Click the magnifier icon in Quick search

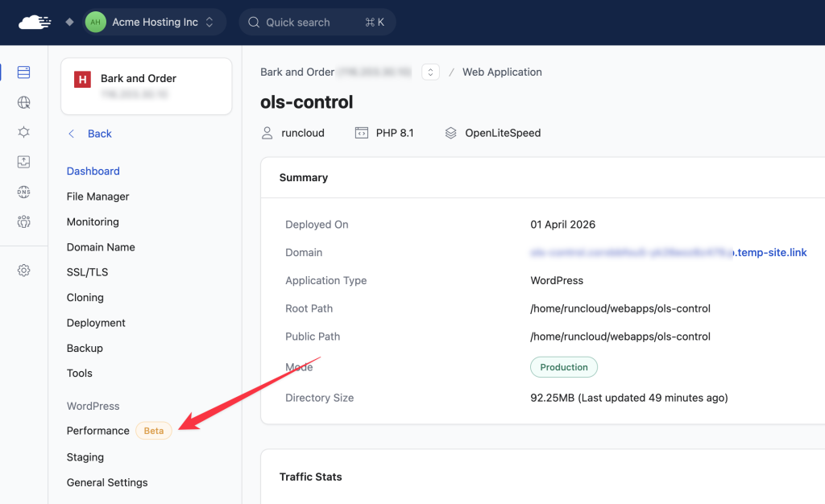254,22
